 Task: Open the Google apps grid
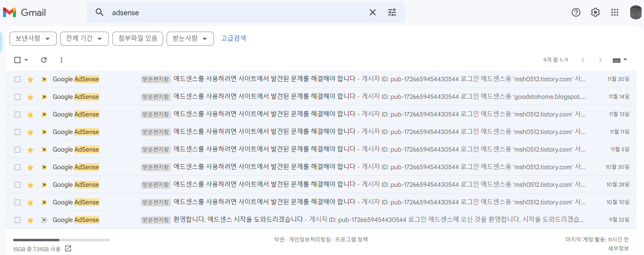[615, 12]
